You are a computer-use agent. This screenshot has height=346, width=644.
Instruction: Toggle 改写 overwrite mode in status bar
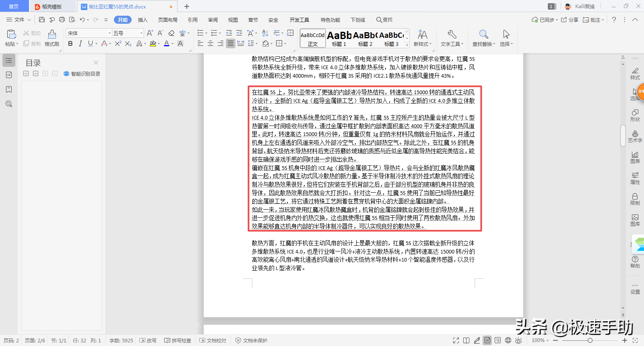pyautogui.click(x=148, y=340)
